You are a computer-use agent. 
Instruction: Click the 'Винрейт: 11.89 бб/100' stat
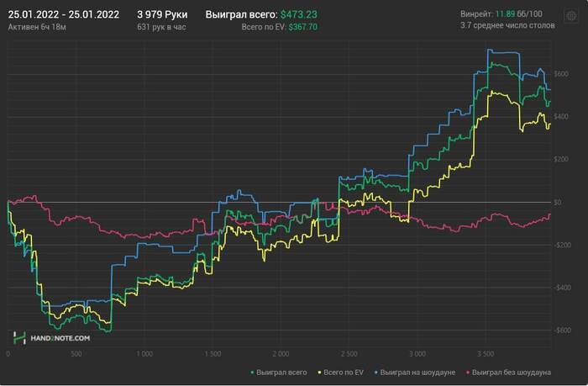[x=501, y=14]
